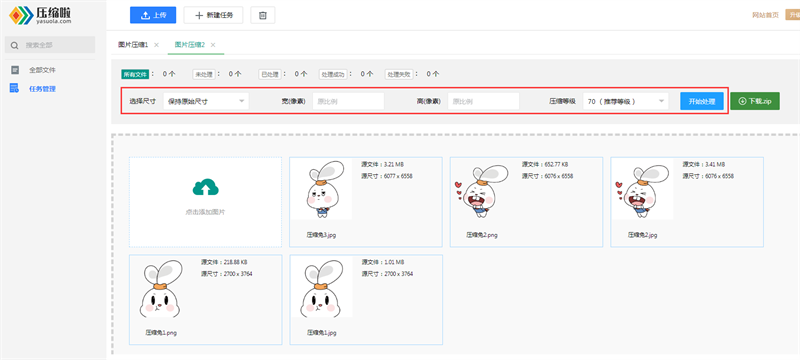Click the file name 压缩兔3.jpg
This screenshot has height=360, width=800.
coord(321,235)
